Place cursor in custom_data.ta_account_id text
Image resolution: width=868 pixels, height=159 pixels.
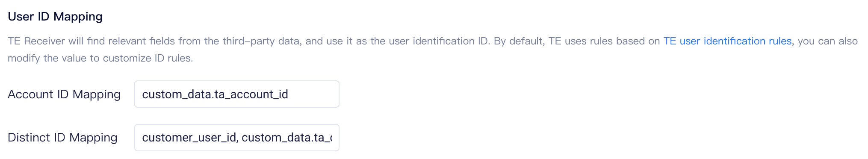tap(215, 94)
